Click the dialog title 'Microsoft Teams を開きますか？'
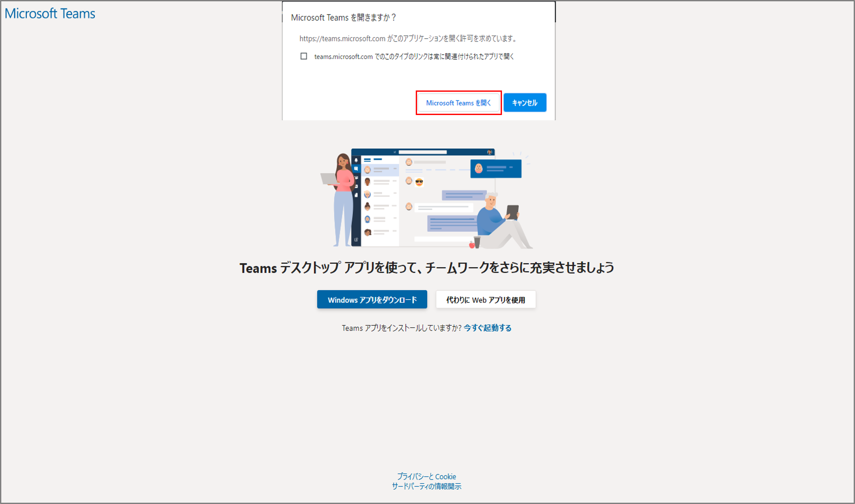 tap(344, 18)
